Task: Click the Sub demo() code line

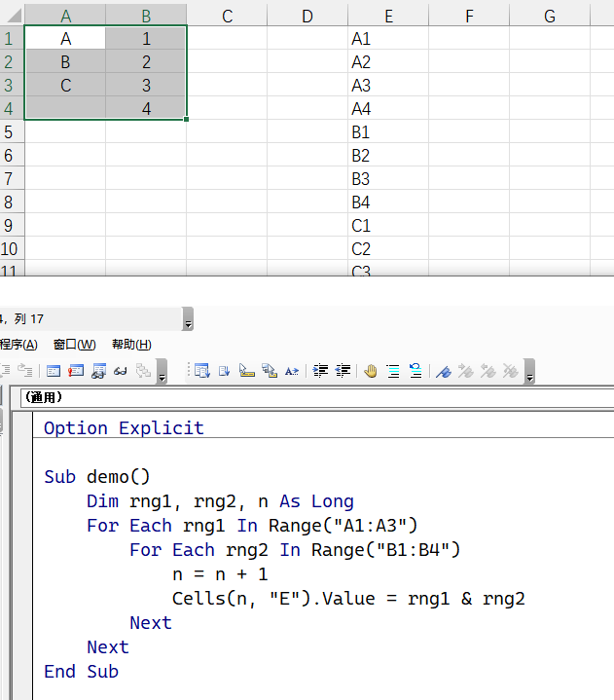Action: click(97, 477)
